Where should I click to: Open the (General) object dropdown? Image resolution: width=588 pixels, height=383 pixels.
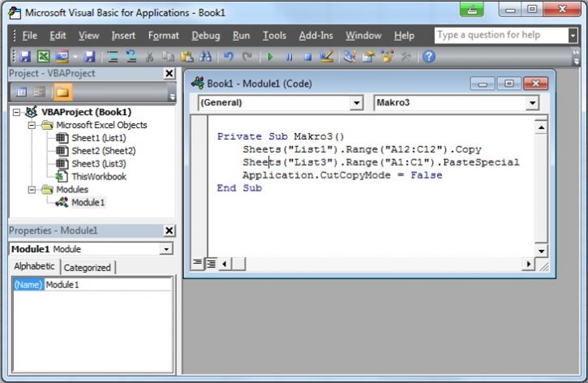[357, 103]
